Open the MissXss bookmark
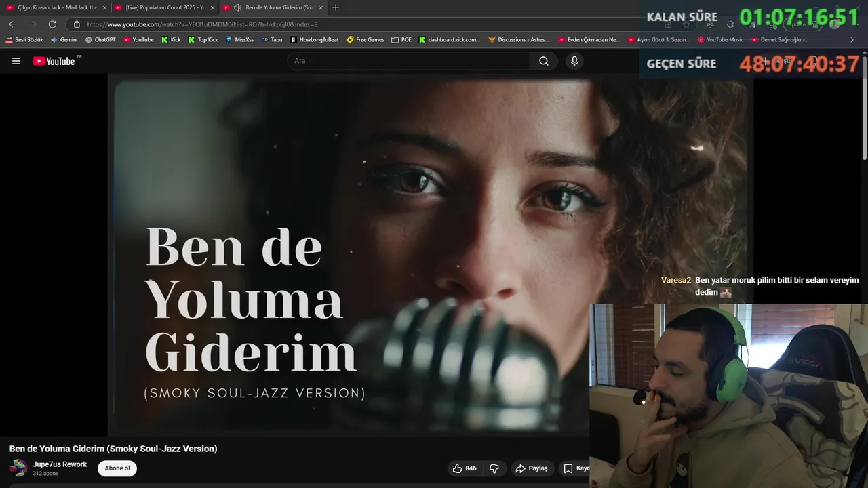This screenshot has width=868, height=488. pyautogui.click(x=239, y=40)
